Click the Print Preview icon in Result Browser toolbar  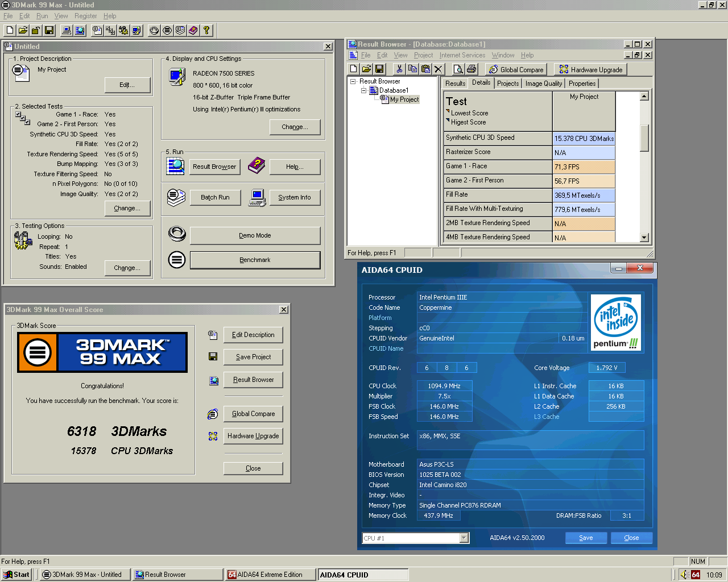(458, 69)
